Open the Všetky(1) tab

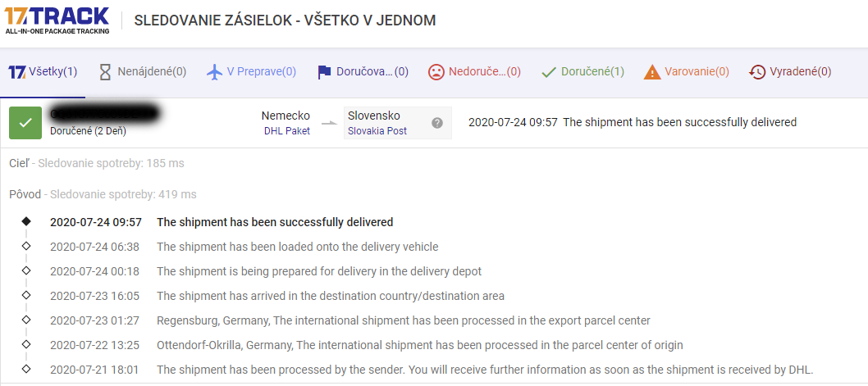coord(43,72)
